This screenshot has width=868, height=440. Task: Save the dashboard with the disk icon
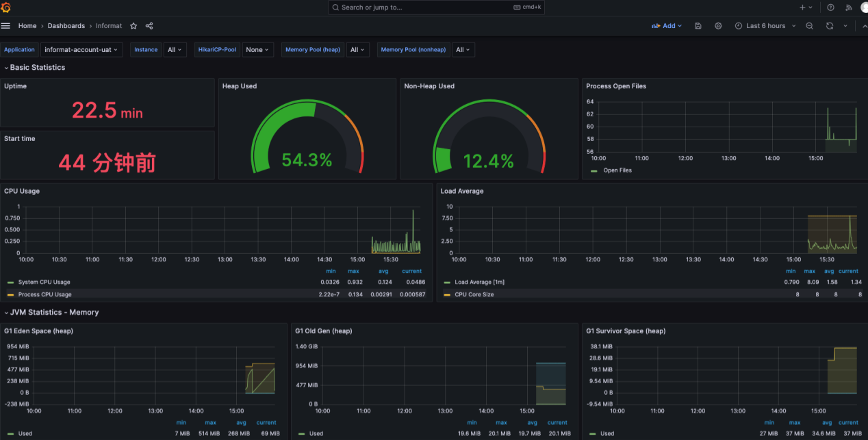(x=698, y=26)
